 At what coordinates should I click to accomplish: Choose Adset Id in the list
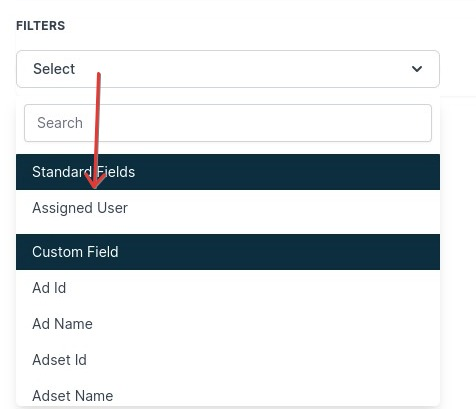(x=228, y=360)
